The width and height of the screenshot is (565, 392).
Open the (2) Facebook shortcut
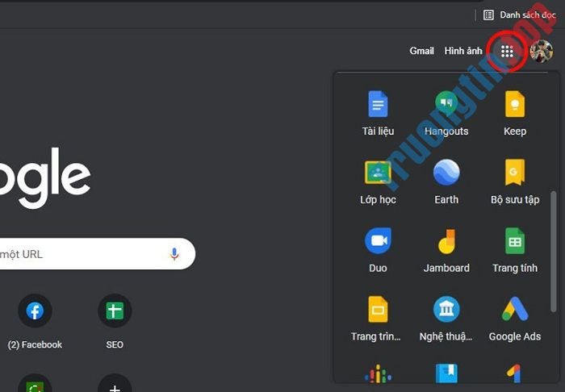35,322
